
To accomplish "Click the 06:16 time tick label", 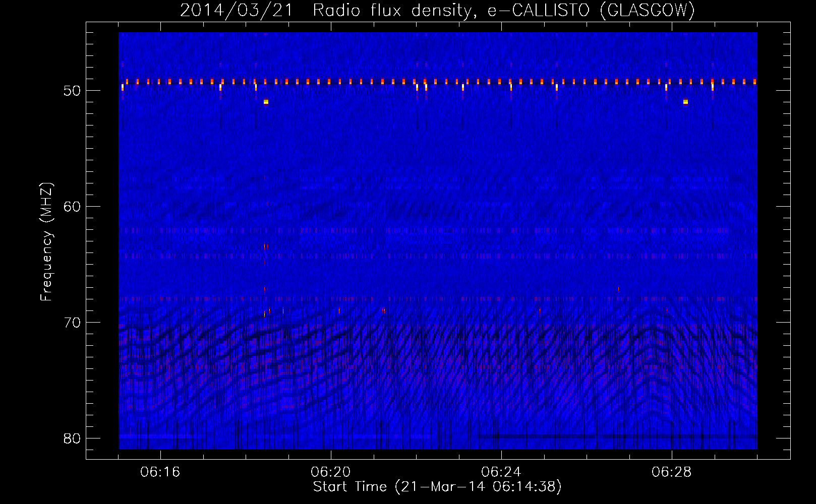I will pos(160,472).
